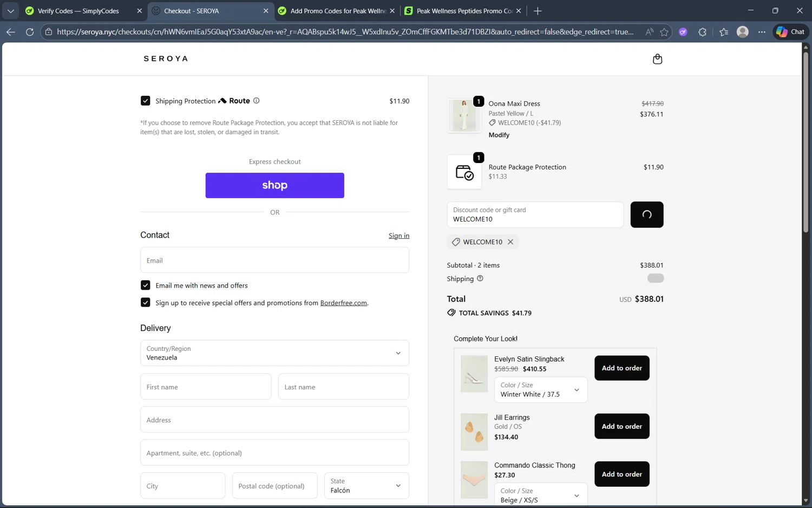Close the Verify Codes tab
The width and height of the screenshot is (812, 508).
pos(139,11)
